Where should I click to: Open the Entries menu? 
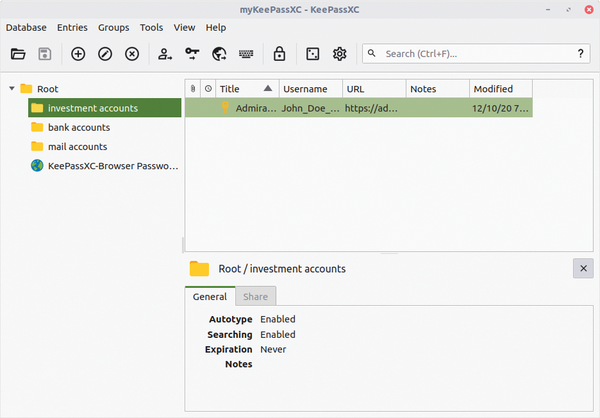click(72, 28)
